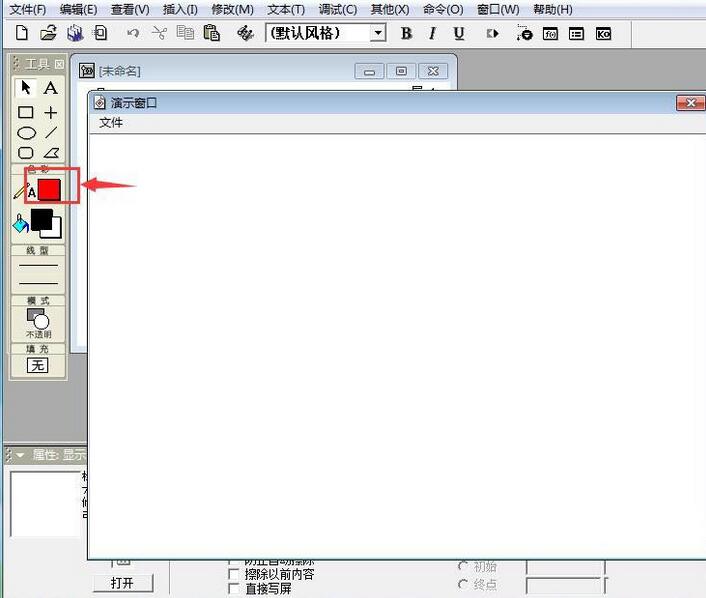
Task: Open the Functions window icon
Action: 550,34
